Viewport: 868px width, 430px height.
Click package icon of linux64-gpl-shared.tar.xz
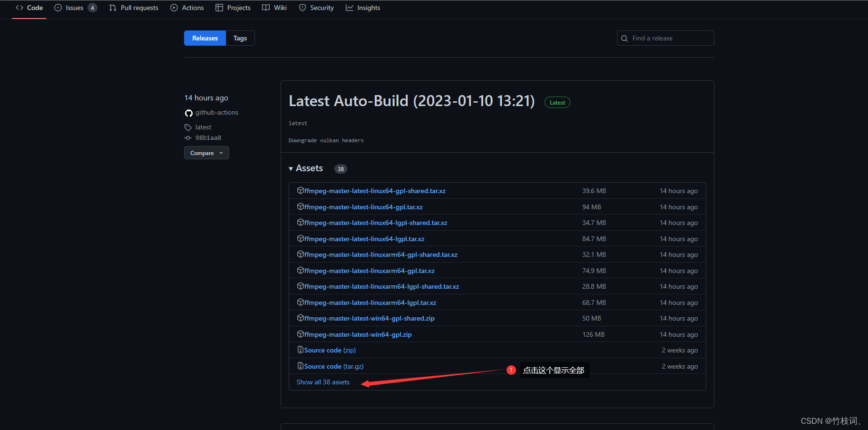coord(301,190)
